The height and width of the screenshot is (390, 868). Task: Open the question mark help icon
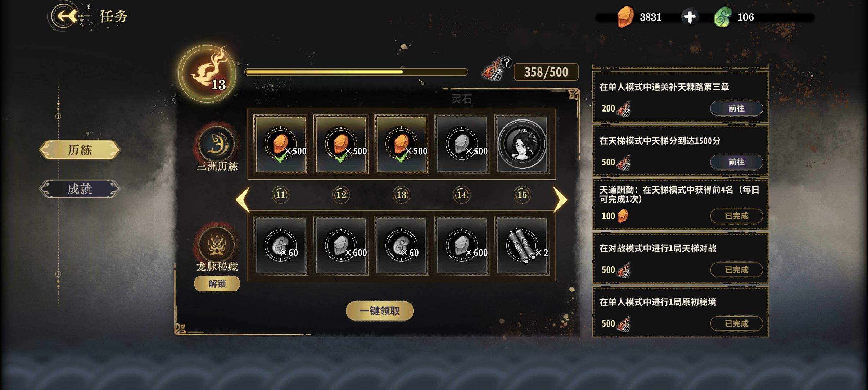506,63
